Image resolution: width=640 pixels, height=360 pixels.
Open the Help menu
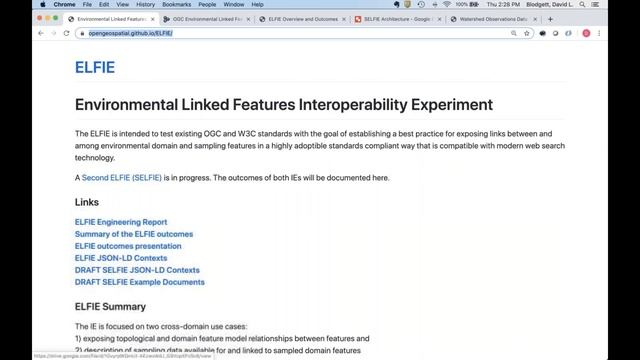(257, 4)
